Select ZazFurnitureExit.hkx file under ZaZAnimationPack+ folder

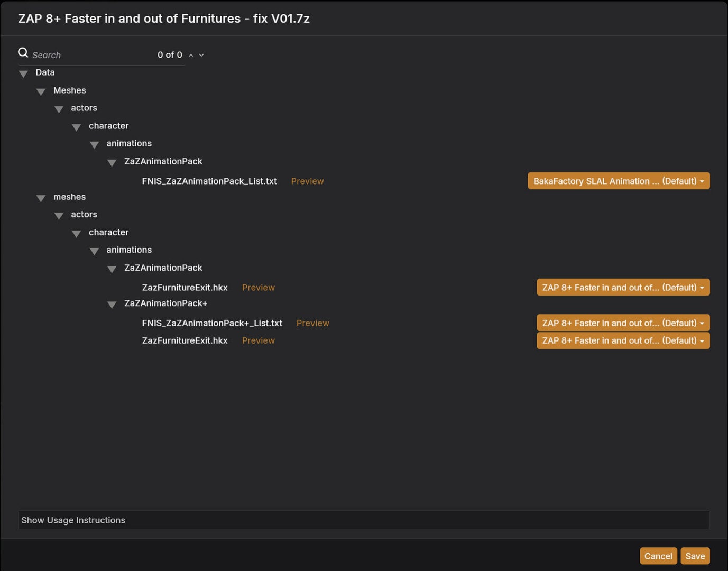pos(185,340)
